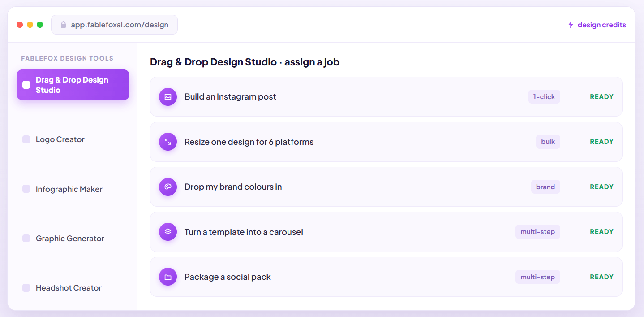This screenshot has height=317, width=644.
Task: Pick Turn a template into a carousel
Action: coord(386,232)
